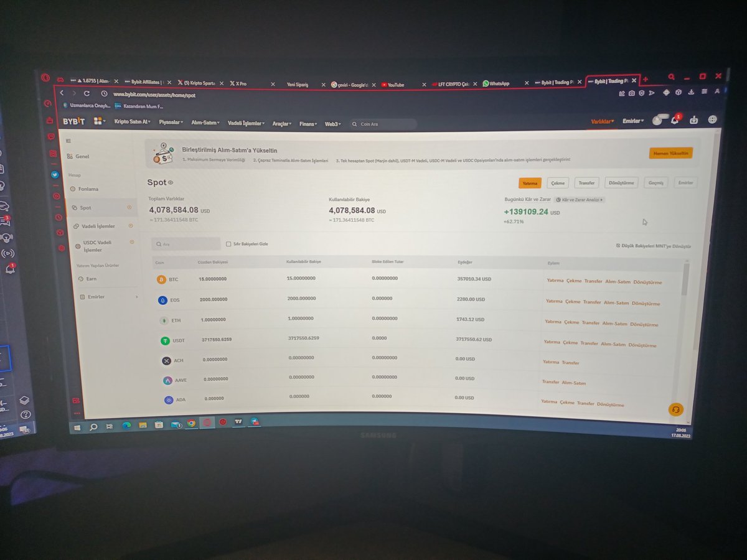The width and height of the screenshot is (747, 560).
Task: Click the ADA coin icon
Action: tap(169, 399)
